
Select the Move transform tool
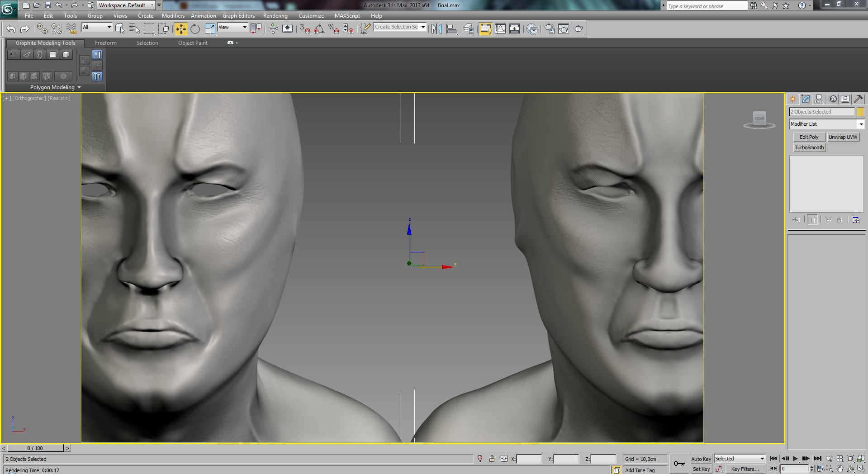coord(180,29)
